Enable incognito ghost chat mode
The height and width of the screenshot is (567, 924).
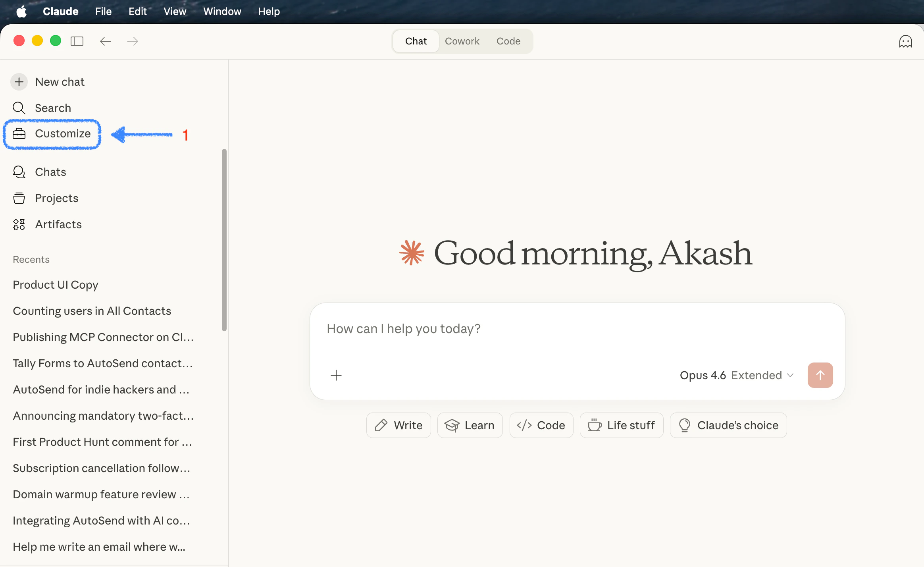point(905,41)
